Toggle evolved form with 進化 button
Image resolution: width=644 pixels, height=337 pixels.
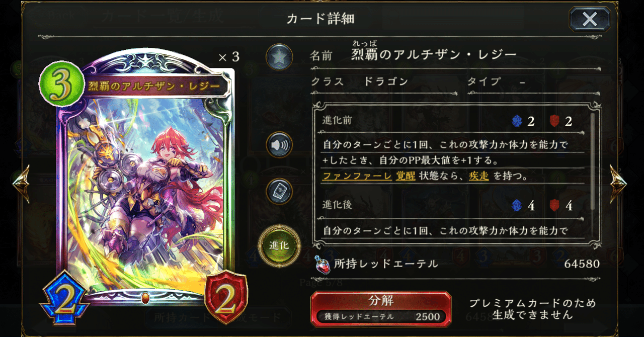point(279,246)
